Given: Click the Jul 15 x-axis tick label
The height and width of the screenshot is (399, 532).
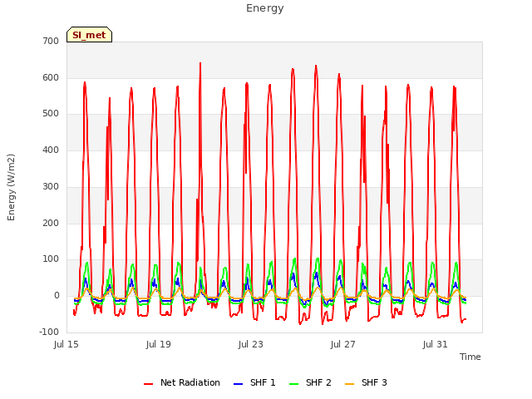Looking at the screenshot, I should pyautogui.click(x=66, y=345).
